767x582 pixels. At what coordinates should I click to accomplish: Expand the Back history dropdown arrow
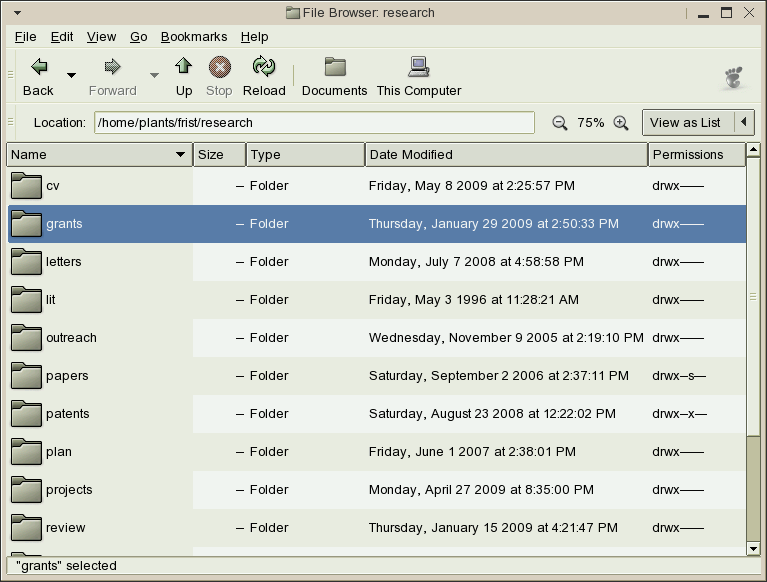71,75
